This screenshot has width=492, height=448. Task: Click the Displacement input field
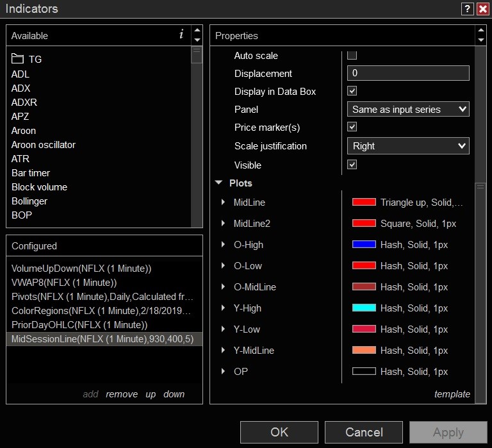(408, 73)
